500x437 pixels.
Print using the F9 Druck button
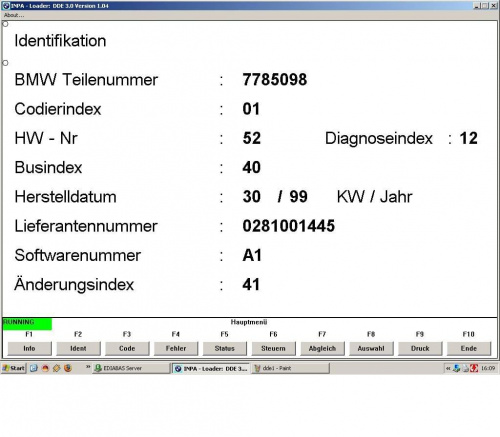[420, 348]
